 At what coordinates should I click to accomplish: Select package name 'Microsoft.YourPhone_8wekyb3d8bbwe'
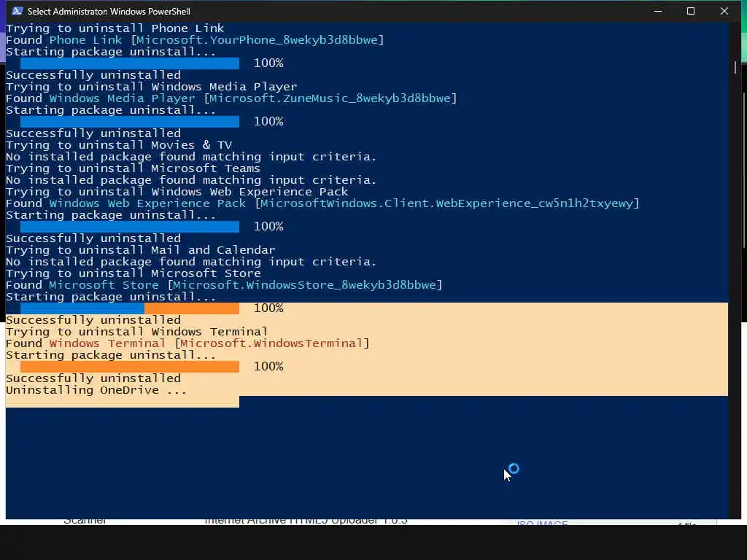click(x=258, y=40)
